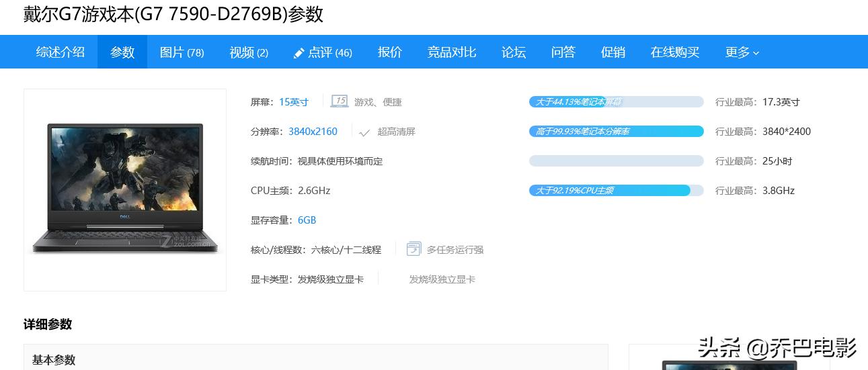Click the empty 续航时间 progress bar
868x370 pixels.
[617, 161]
